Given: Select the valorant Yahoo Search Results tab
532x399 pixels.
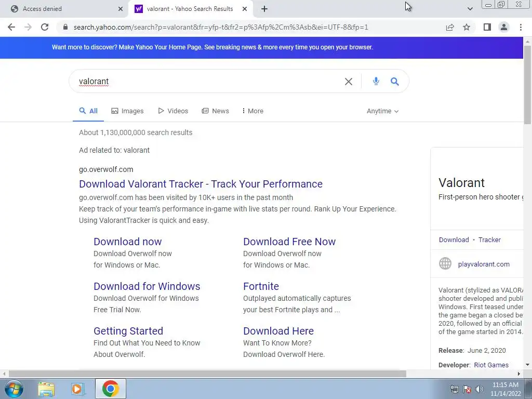Looking at the screenshot, I should click(190, 9).
